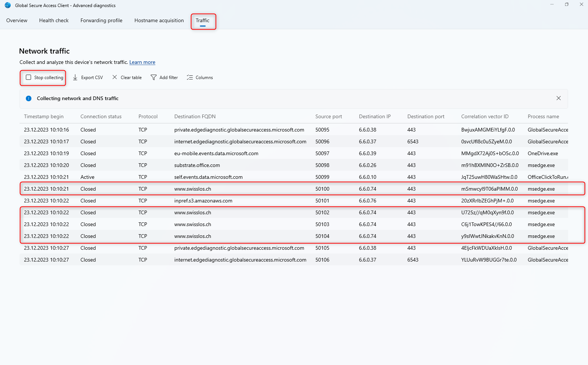Click the Add filter funnel icon

pyautogui.click(x=154, y=78)
